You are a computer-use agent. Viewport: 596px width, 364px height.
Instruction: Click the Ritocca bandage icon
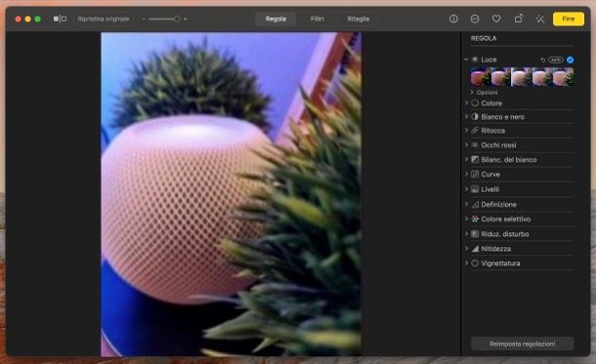pos(475,130)
